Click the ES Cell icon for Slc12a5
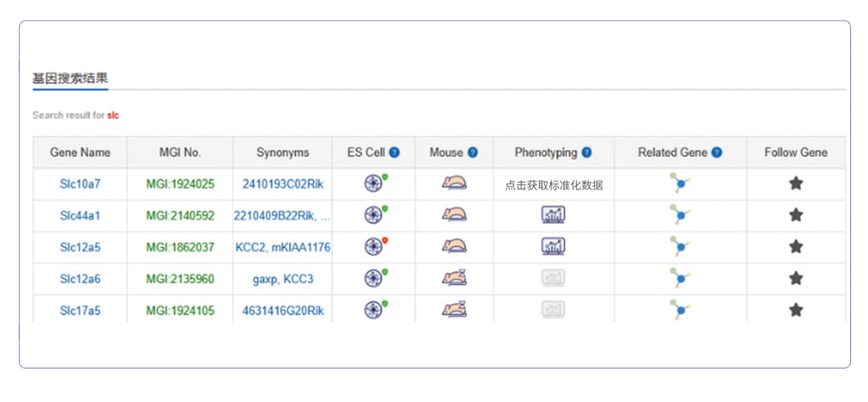Screen dimensions: 868x402 click(373, 247)
